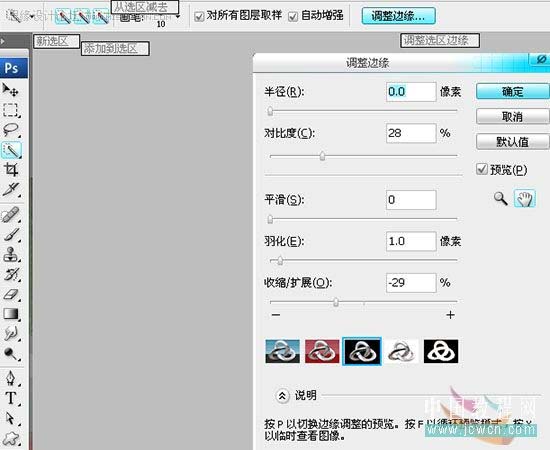Click the 调整边缘... button in options bar

click(x=398, y=16)
